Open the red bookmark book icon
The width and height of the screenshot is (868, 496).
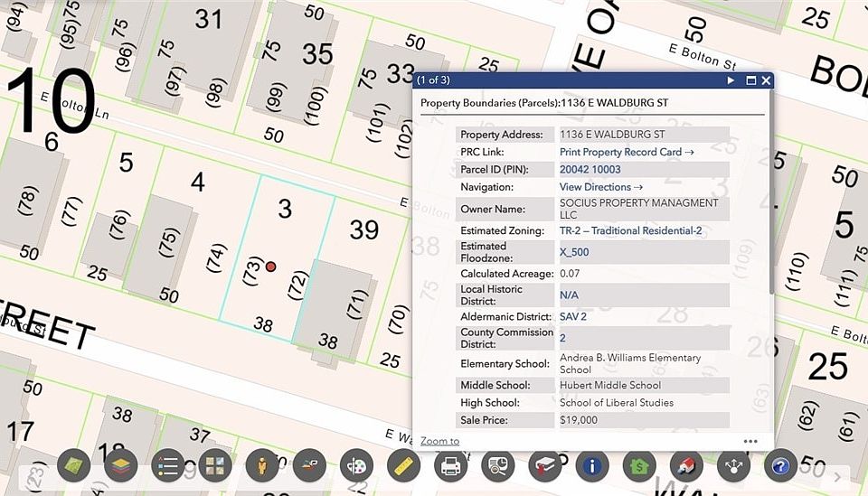[545, 465]
